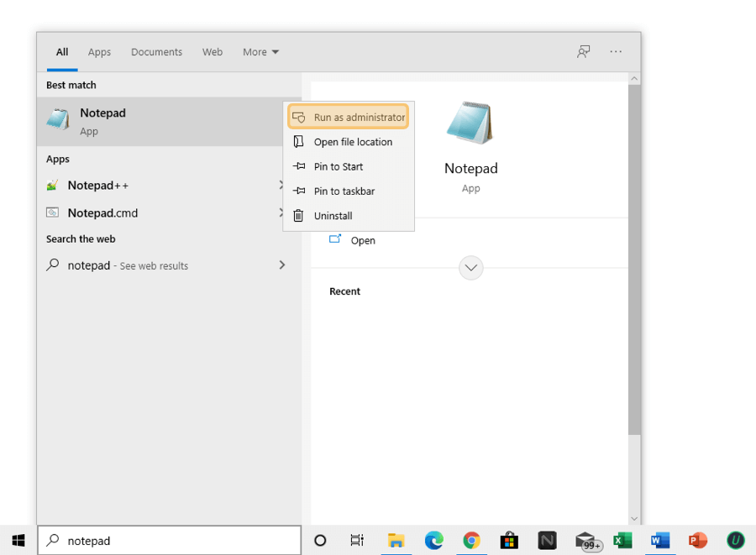
Task: Open Google Chrome from the taskbar
Action: [x=471, y=541]
